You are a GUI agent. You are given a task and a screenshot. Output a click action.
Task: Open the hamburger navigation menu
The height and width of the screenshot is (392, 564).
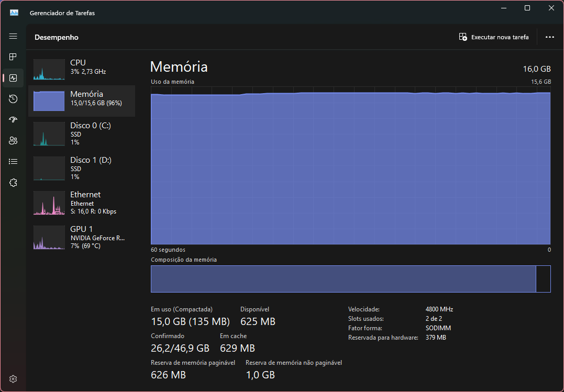[x=13, y=36]
